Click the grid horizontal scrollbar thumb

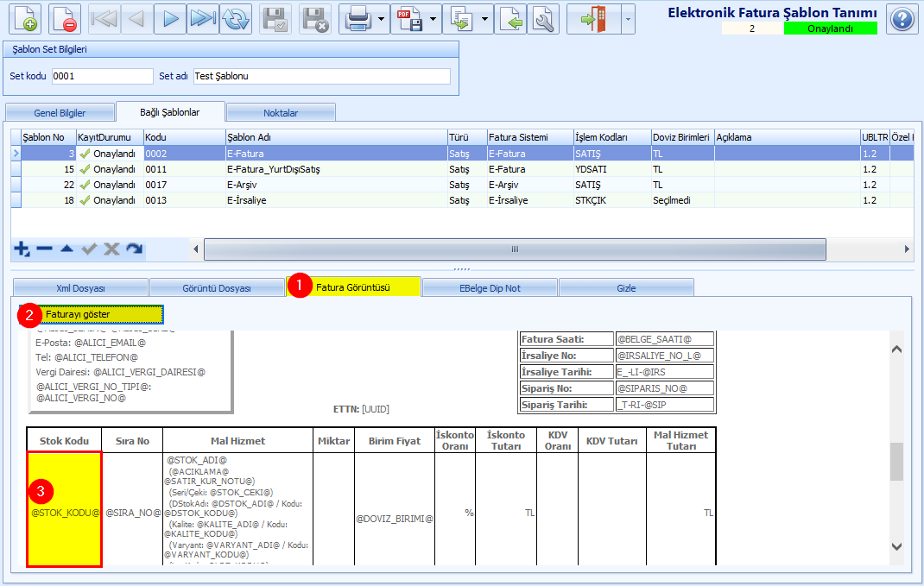[515, 249]
